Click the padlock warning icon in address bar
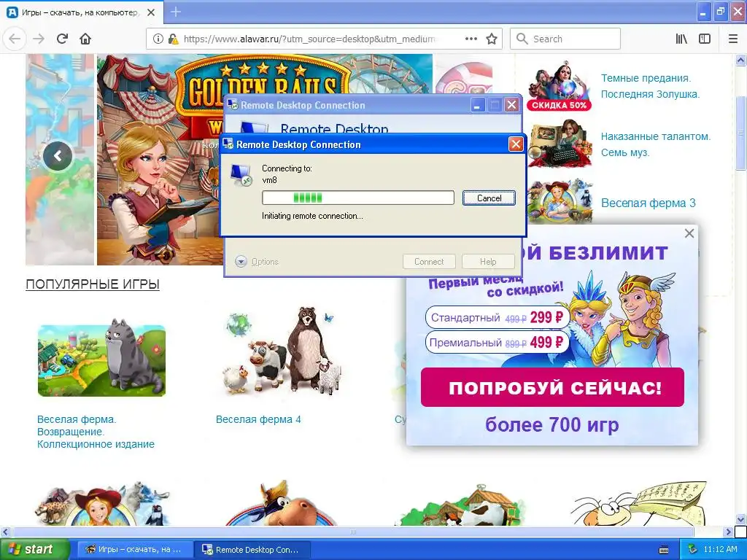 click(174, 39)
